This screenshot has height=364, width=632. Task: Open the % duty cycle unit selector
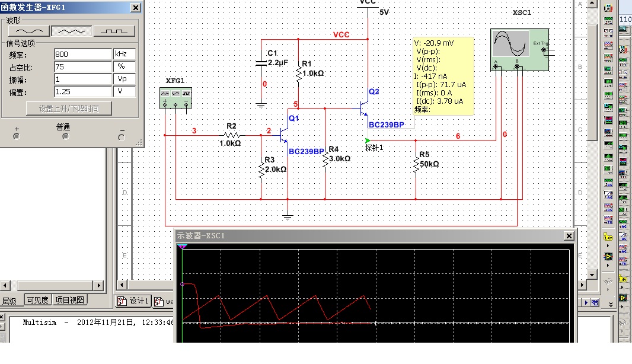124,66
